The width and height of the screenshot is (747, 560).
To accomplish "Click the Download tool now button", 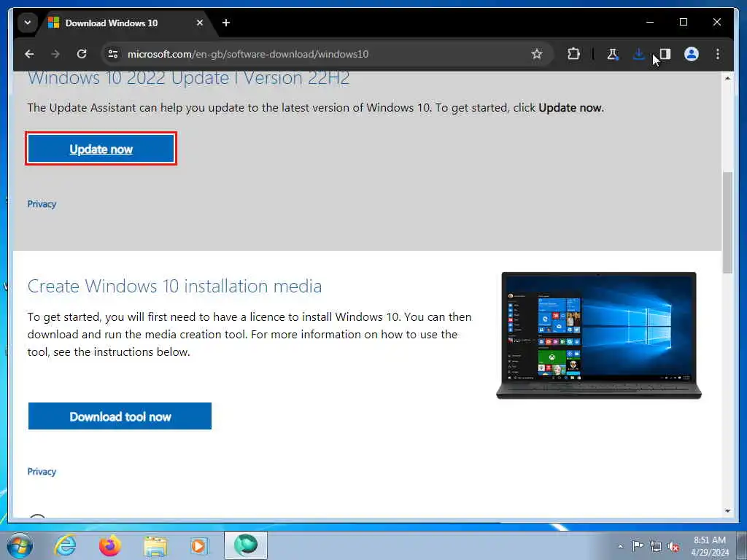I will 120,416.
